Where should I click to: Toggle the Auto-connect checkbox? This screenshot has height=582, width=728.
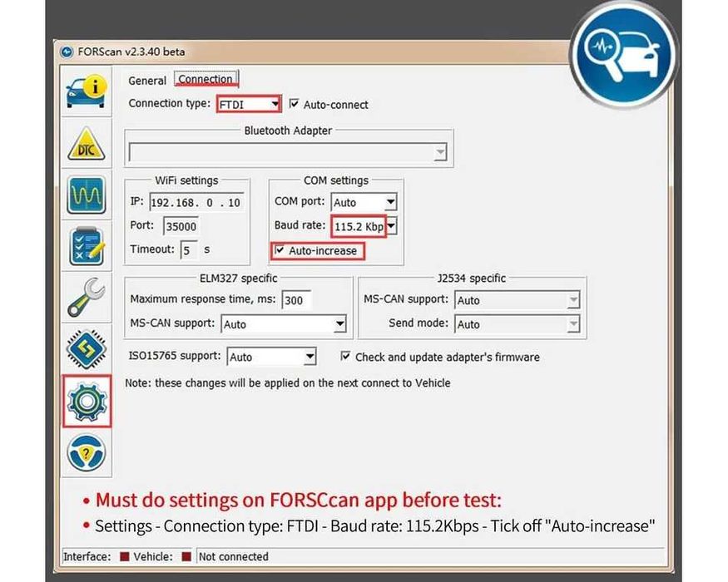(294, 103)
